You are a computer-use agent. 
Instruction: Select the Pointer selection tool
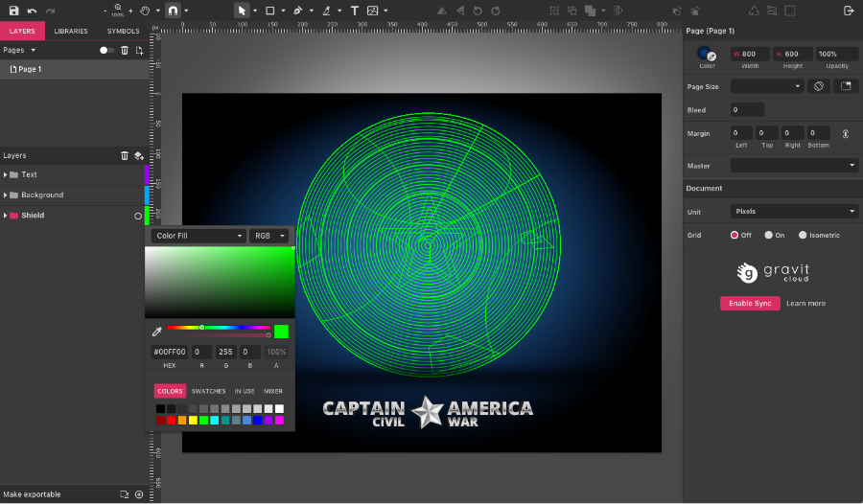pyautogui.click(x=242, y=11)
